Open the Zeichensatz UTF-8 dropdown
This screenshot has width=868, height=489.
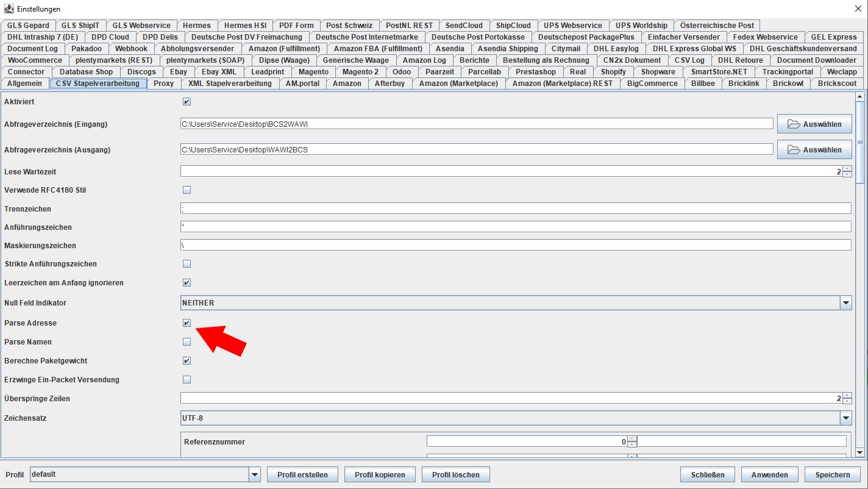(x=845, y=418)
